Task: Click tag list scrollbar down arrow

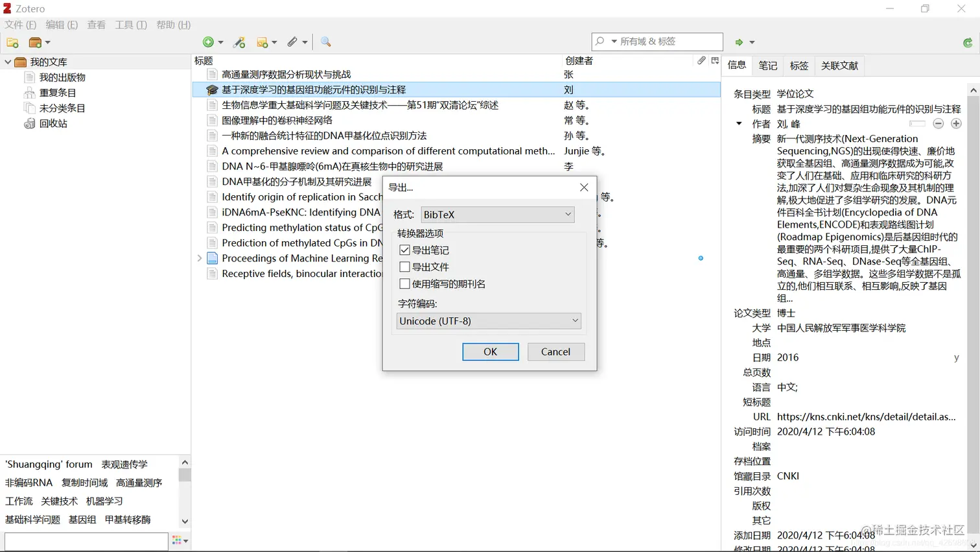Action: click(x=185, y=521)
